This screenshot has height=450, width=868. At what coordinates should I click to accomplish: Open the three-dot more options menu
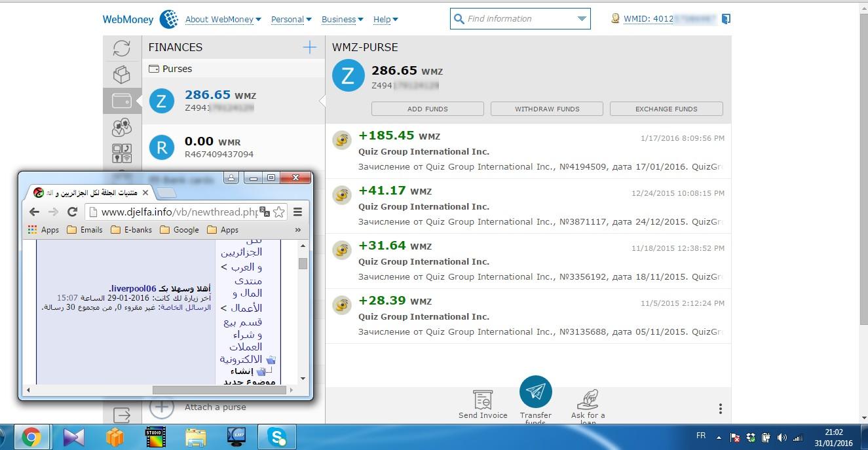click(720, 409)
